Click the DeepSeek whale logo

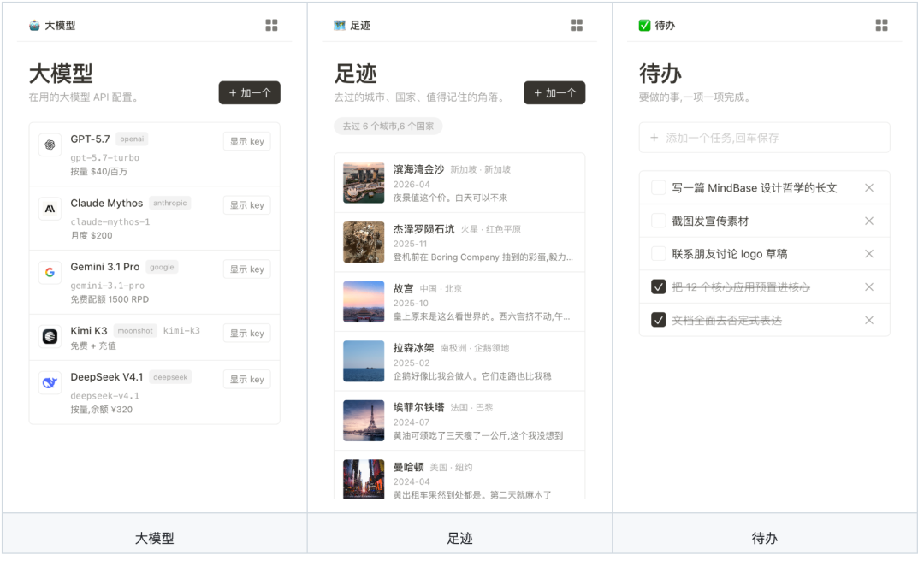50,383
